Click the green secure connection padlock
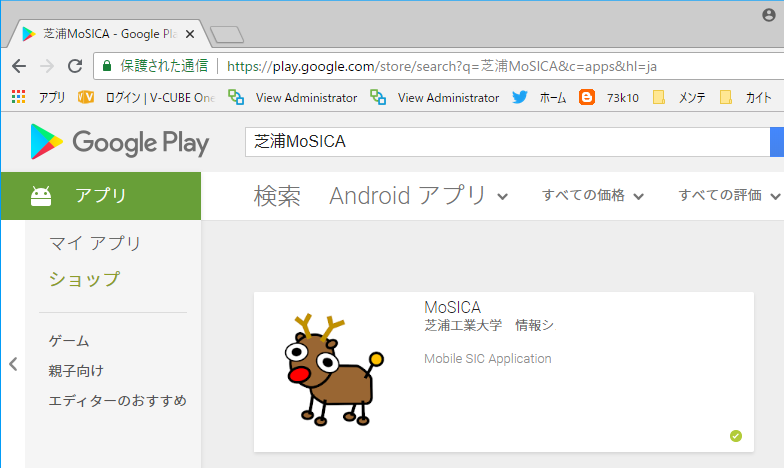784x468 pixels. [x=106, y=66]
